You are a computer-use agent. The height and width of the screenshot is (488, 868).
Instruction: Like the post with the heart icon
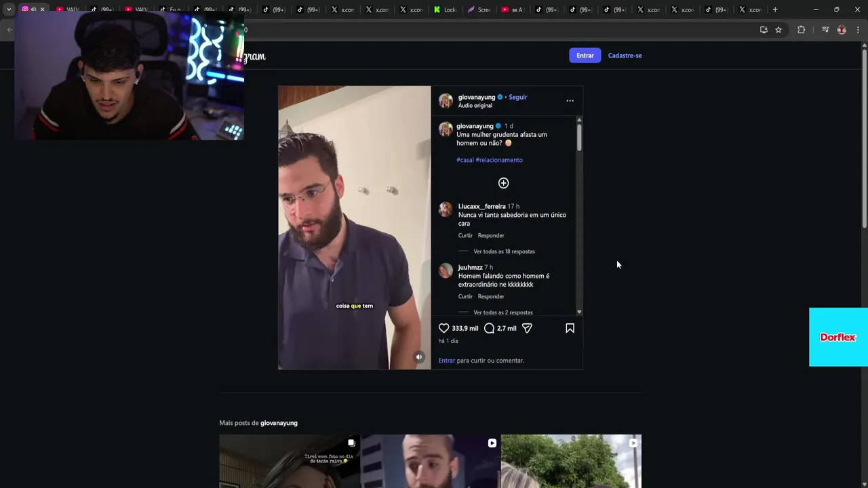click(x=443, y=328)
